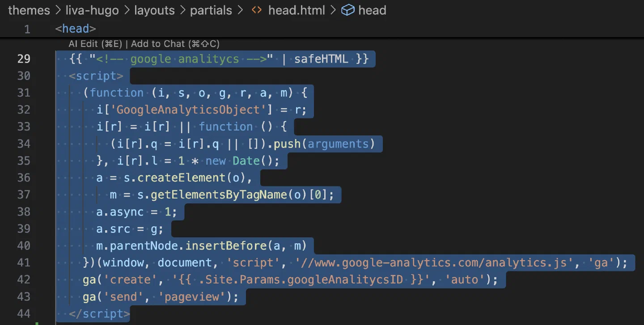This screenshot has height=325, width=644.
Task: Open the liva-hugo breadcrumb segment
Action: 92,10
